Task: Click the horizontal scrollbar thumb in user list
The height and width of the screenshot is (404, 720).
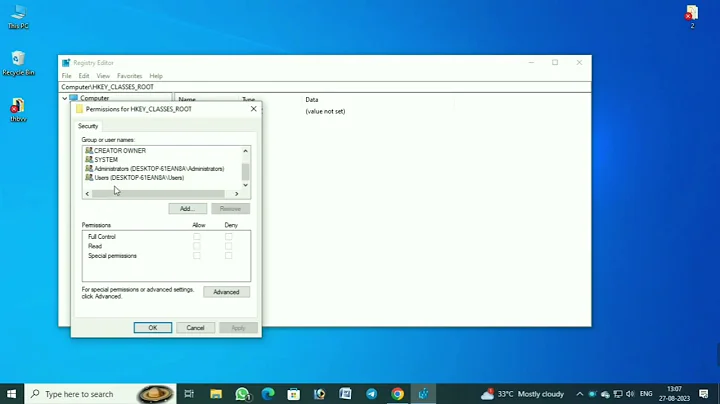Action: click(158, 194)
